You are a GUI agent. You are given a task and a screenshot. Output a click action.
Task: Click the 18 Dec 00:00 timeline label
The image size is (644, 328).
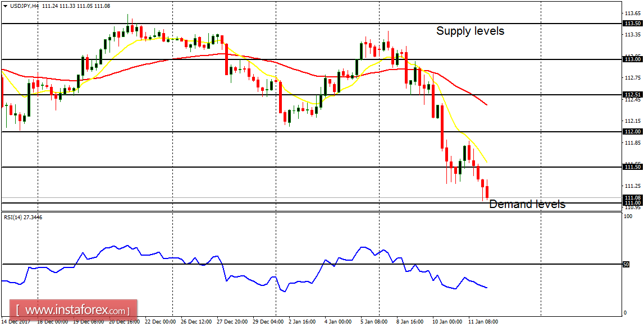tap(53, 323)
